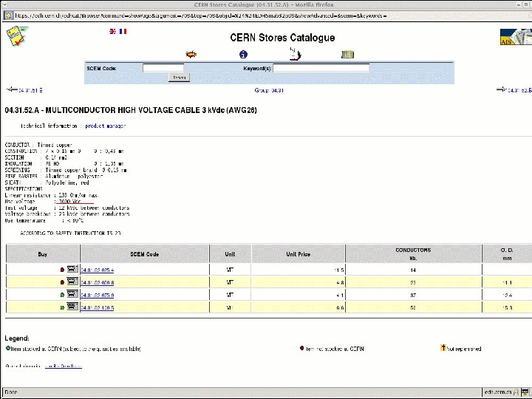532x399 pixels.
Task: Add item 04.31.52.100.5 to cart
Action: [72, 307]
